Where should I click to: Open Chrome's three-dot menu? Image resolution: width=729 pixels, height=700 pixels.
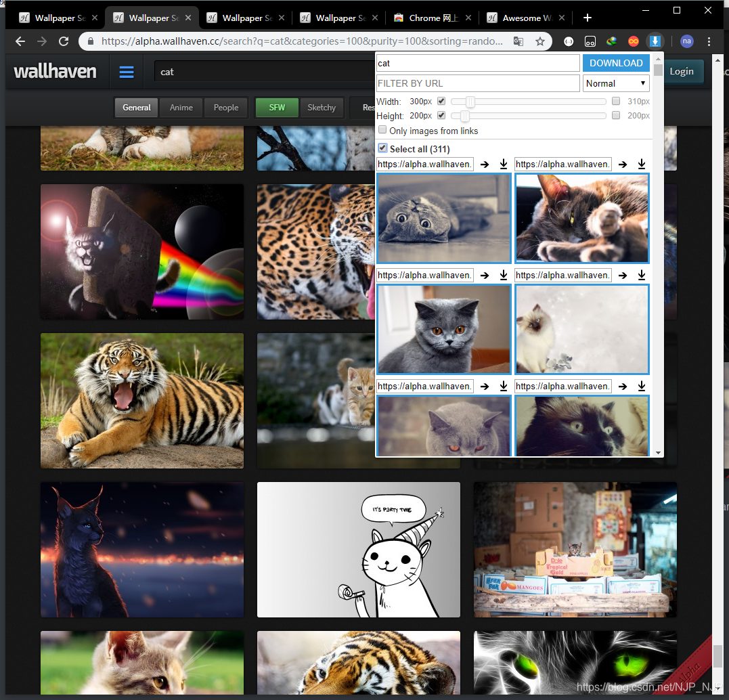[709, 41]
